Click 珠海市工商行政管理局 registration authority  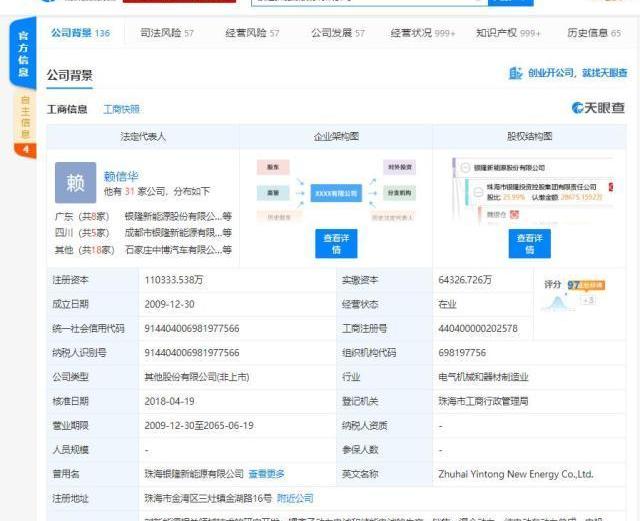[x=483, y=401]
